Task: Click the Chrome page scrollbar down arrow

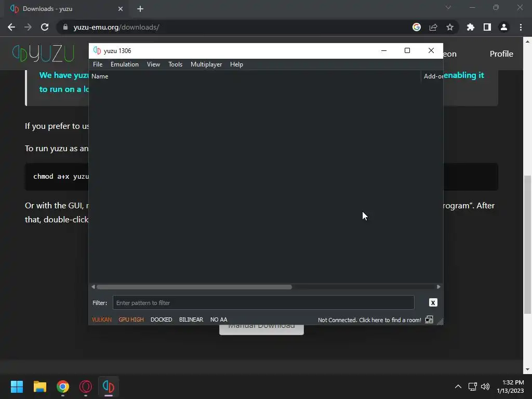Action: [527, 369]
